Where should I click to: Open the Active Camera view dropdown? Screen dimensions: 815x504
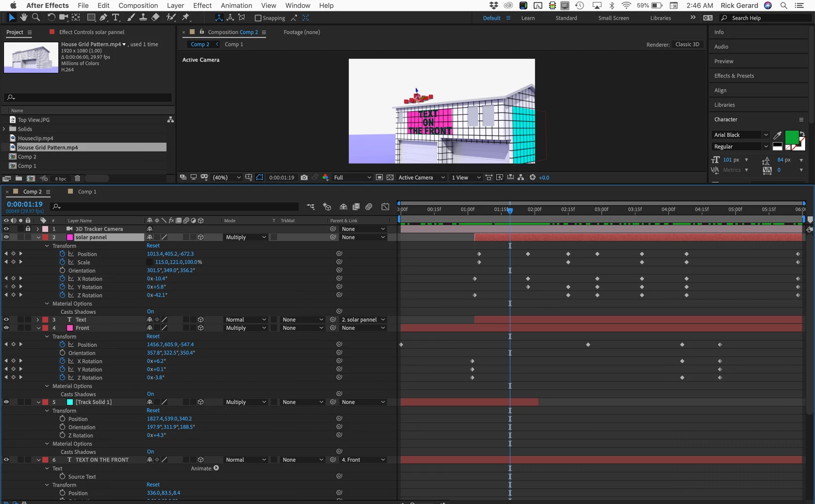[x=421, y=178]
